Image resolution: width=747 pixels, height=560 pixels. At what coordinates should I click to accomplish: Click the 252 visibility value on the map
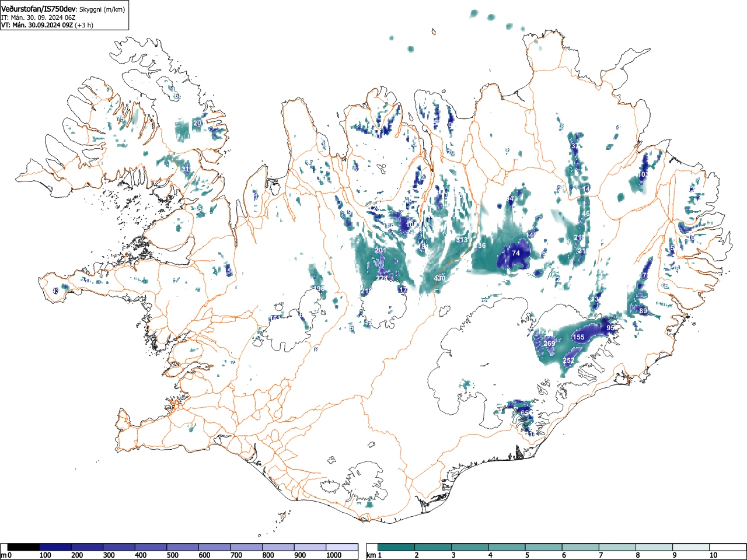568,361
